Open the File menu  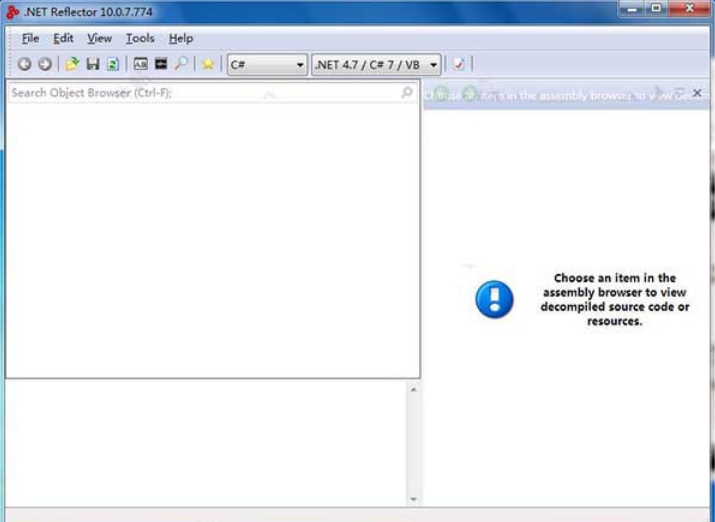pos(31,39)
